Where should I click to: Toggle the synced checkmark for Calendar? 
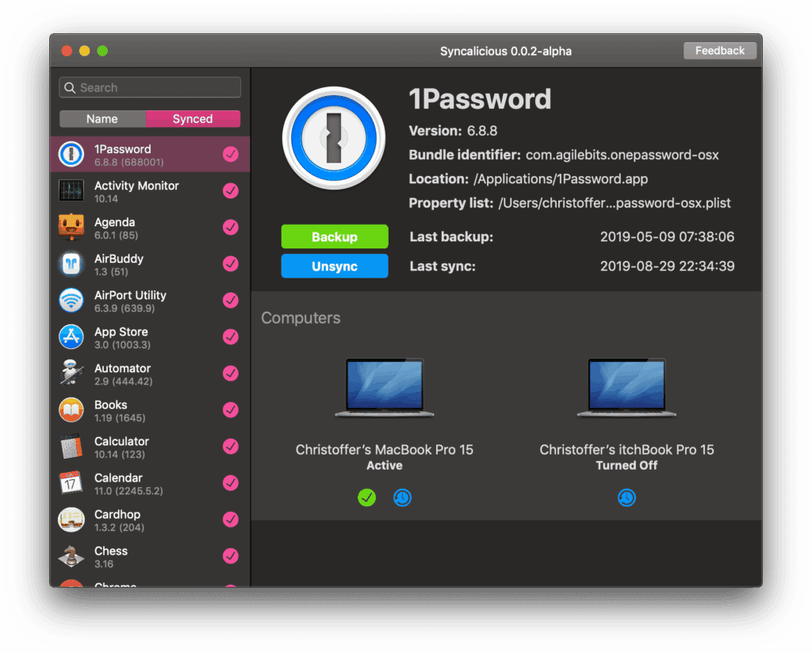(231, 483)
